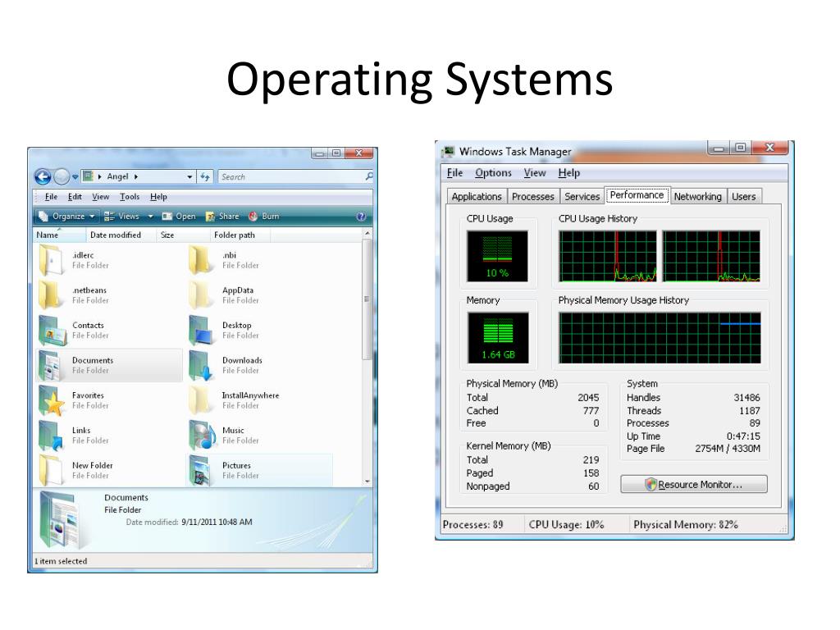Sort files by the Name column header
The width and height of the screenshot is (840, 630).
(x=60, y=235)
